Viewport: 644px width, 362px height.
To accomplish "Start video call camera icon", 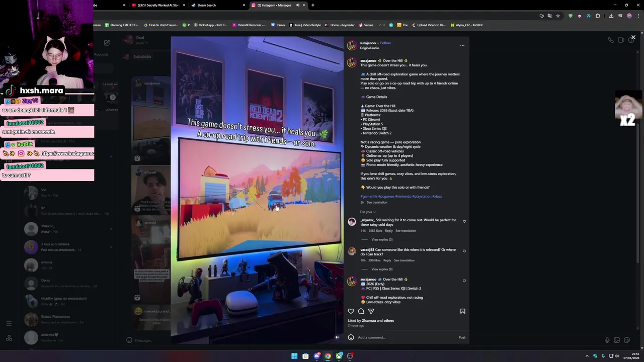I will coord(621,40).
